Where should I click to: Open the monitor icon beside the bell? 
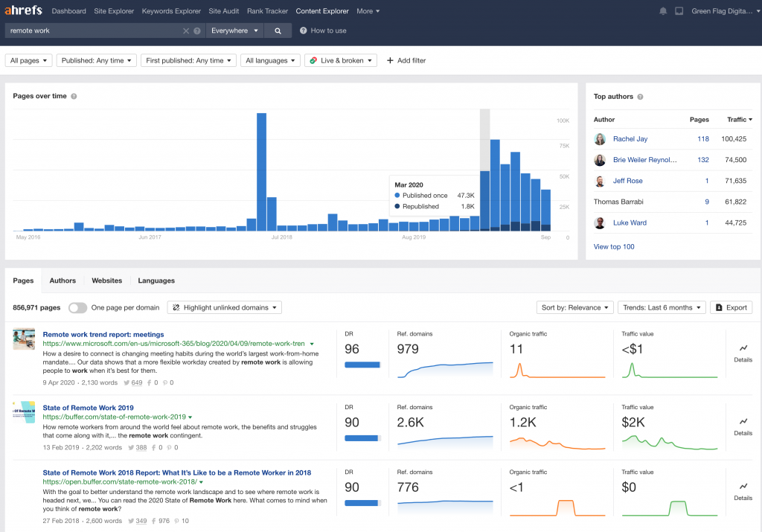pyautogui.click(x=679, y=10)
